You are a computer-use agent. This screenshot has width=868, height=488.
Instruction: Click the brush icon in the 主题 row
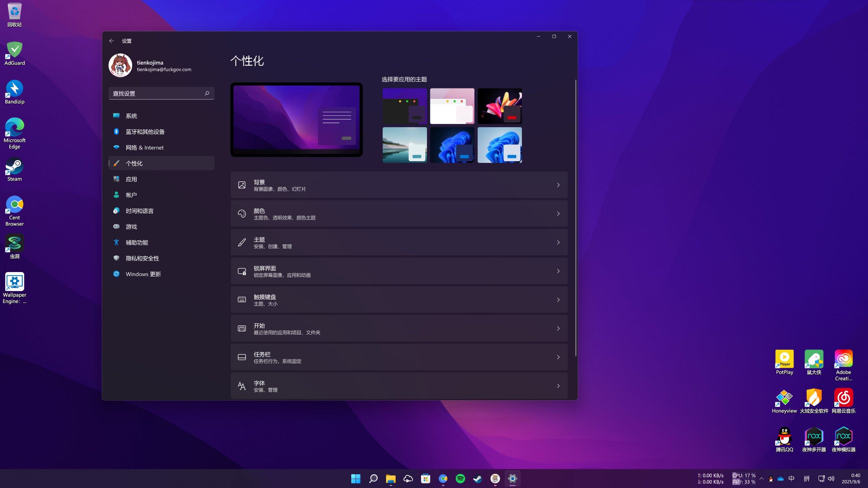(242, 242)
